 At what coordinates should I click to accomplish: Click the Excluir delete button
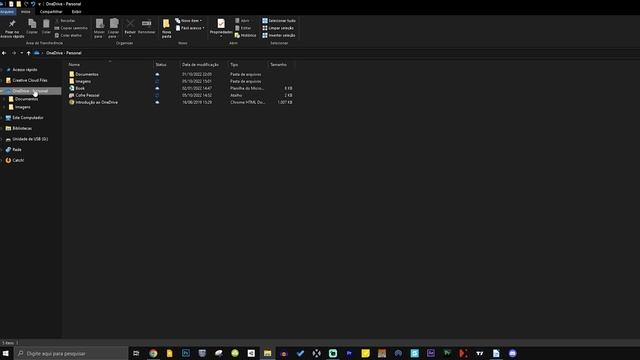coord(130,28)
